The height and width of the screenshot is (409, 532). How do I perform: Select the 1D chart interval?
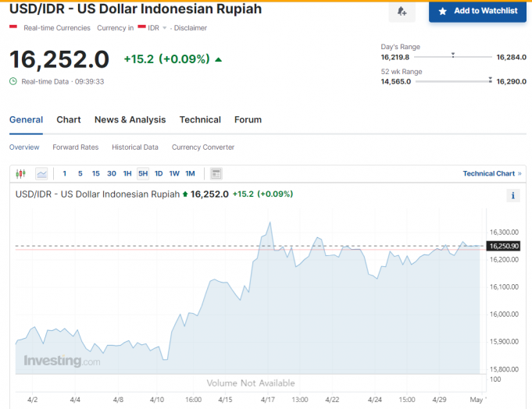[x=159, y=173]
